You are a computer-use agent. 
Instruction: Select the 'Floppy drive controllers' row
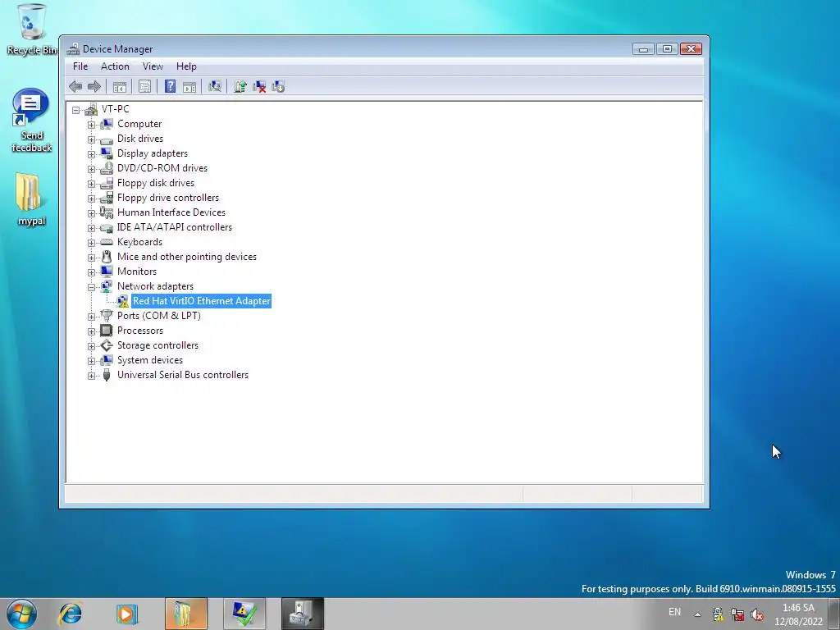pos(168,198)
